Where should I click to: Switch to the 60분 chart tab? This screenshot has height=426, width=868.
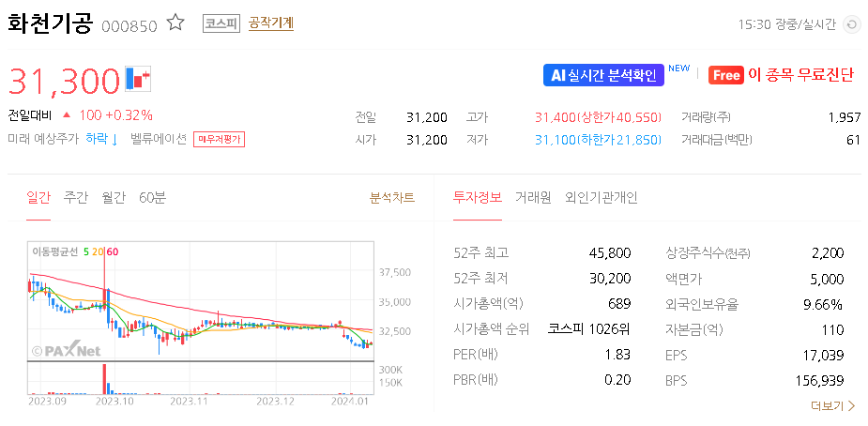152,197
